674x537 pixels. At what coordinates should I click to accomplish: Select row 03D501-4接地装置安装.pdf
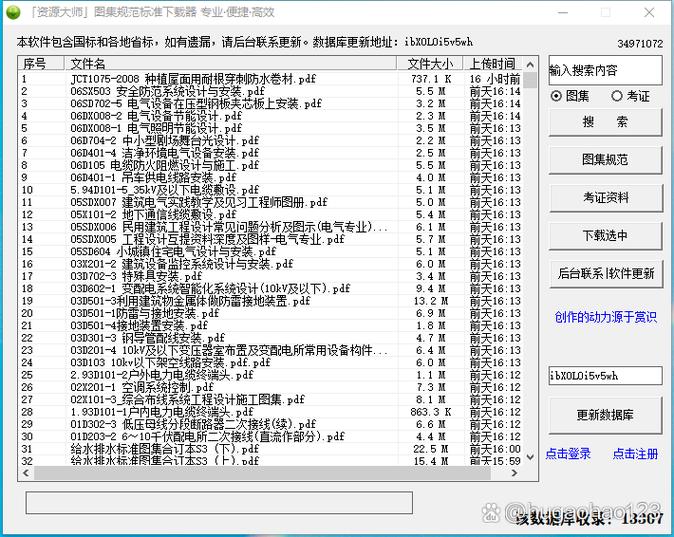point(271,325)
